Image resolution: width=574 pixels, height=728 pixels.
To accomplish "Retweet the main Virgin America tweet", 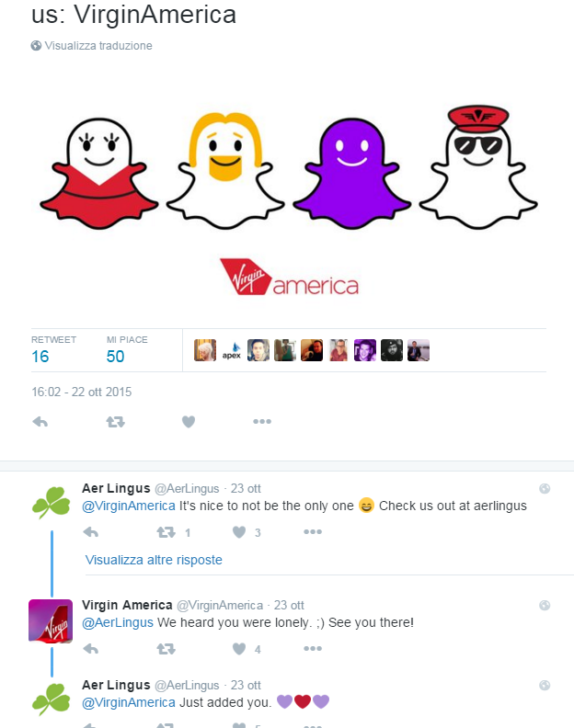I will coord(115,422).
